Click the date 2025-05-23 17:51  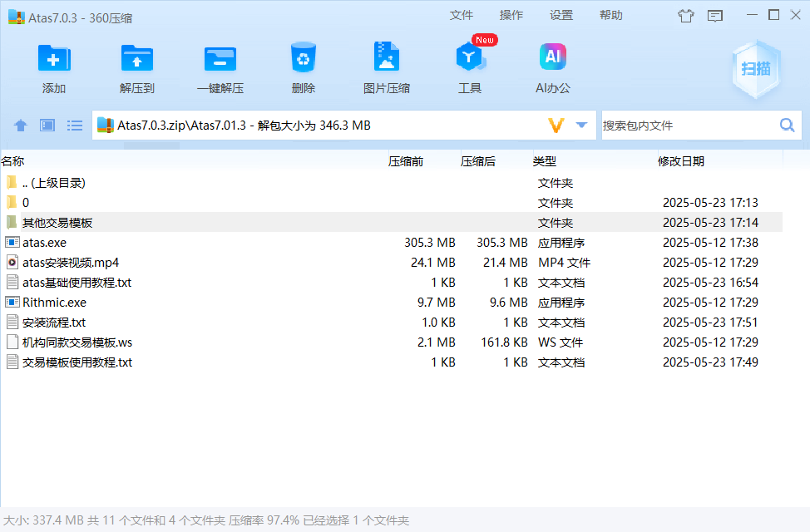pos(710,323)
